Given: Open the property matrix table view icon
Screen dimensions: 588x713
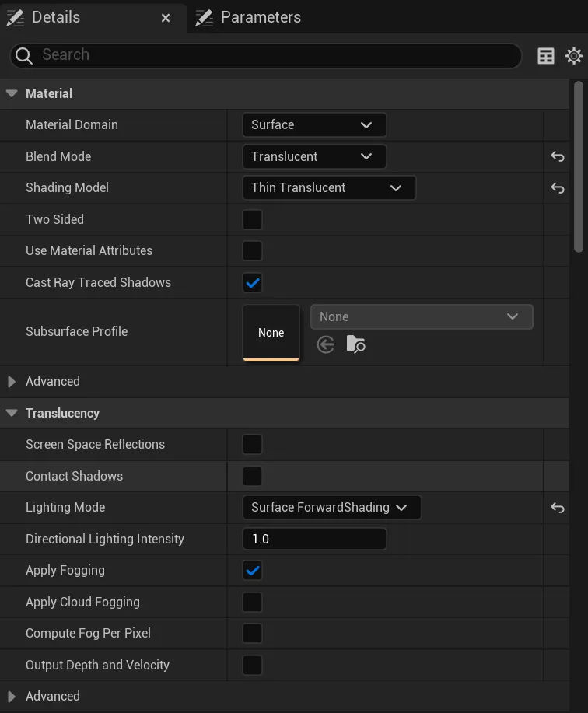Looking at the screenshot, I should click(546, 55).
